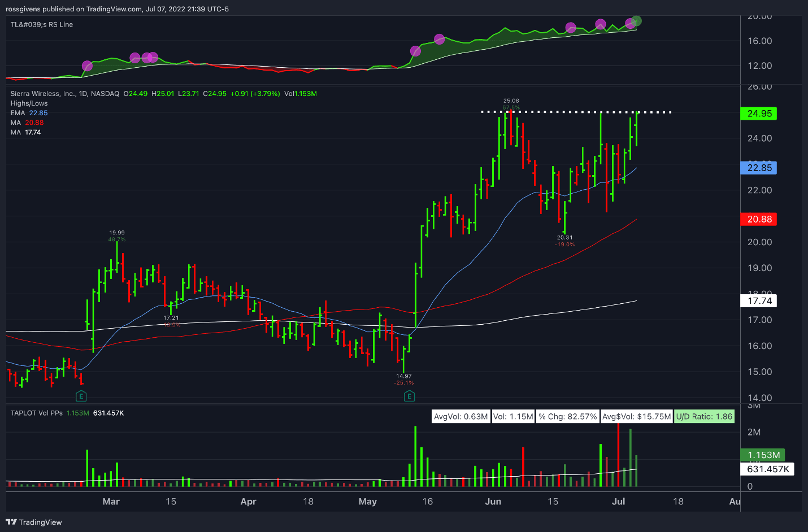Click the E earnings marker below the March candles

(x=81, y=396)
